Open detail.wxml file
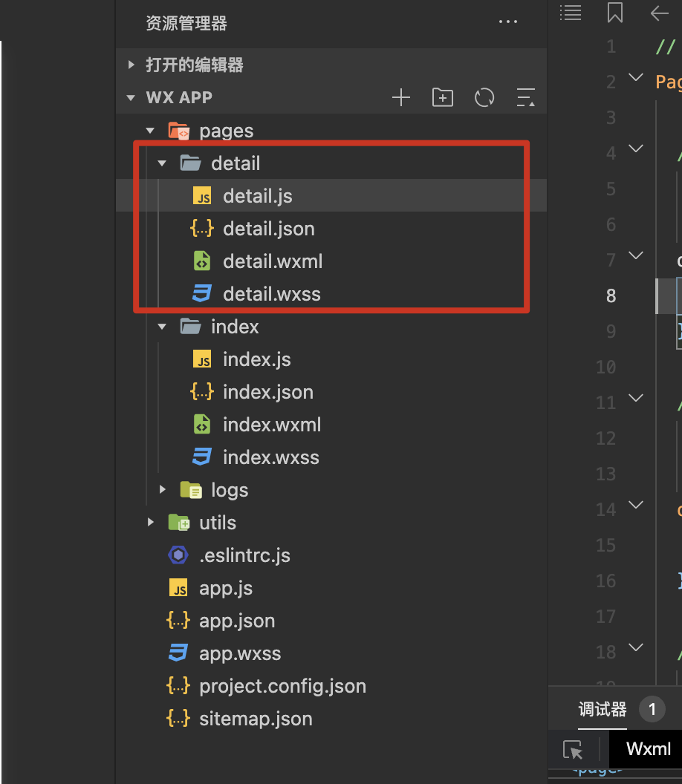The image size is (682, 784). (x=272, y=261)
